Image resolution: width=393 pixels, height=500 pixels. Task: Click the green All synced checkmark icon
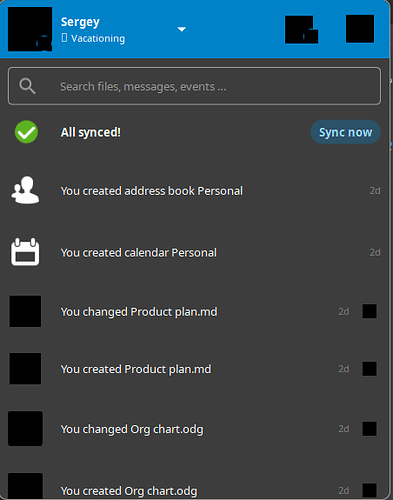[x=26, y=132]
